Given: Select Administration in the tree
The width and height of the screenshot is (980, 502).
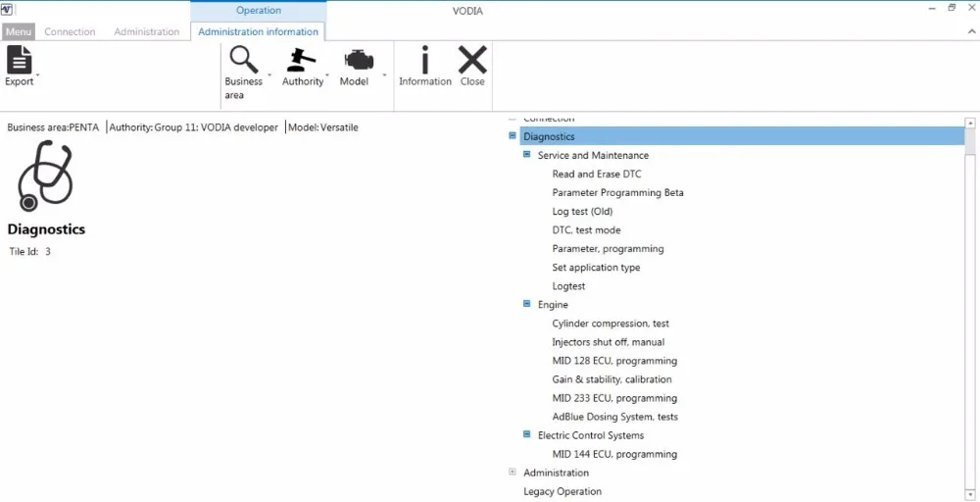Looking at the screenshot, I should click(557, 473).
